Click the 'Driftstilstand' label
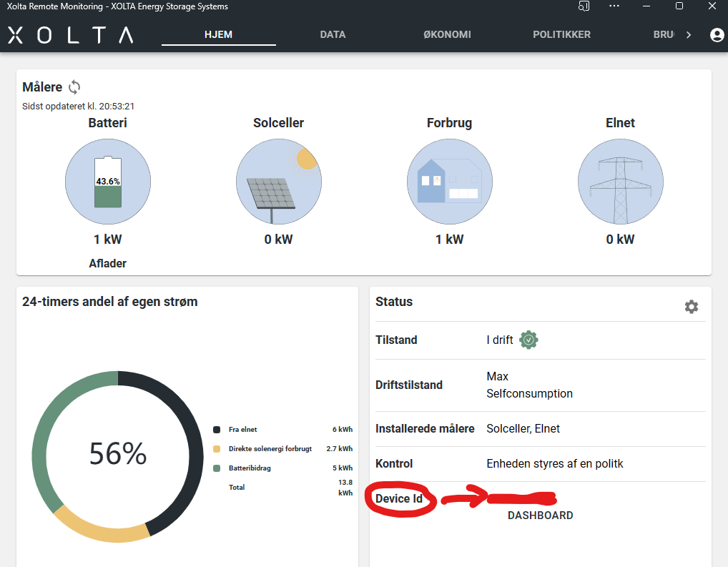Image resolution: width=728 pixels, height=567 pixels. coord(408,385)
